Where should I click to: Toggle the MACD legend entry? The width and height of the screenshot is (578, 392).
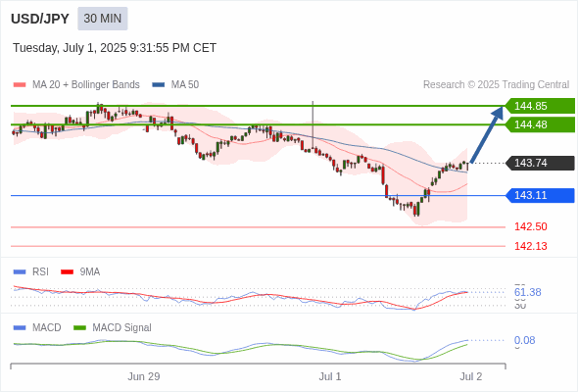[x=37, y=327]
